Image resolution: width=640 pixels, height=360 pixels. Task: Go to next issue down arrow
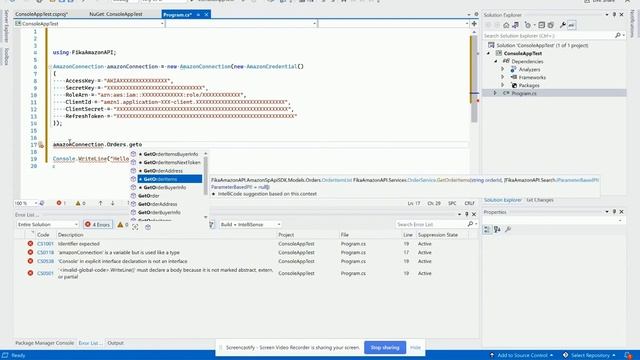point(113,203)
